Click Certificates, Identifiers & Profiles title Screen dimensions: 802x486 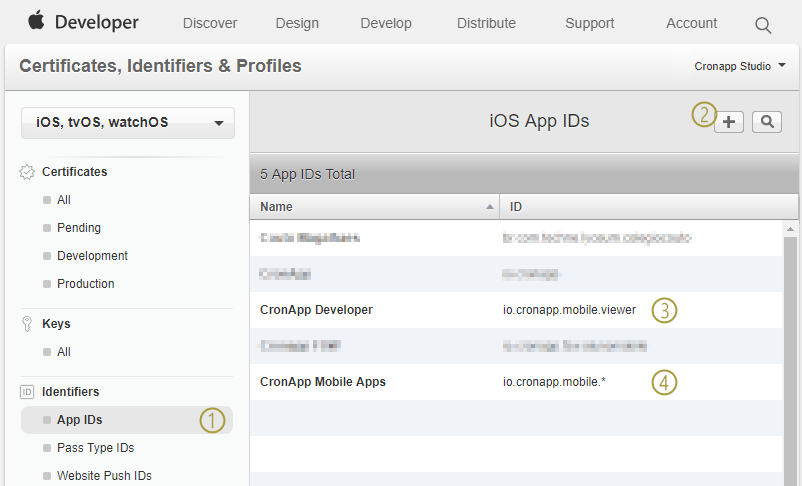160,66
